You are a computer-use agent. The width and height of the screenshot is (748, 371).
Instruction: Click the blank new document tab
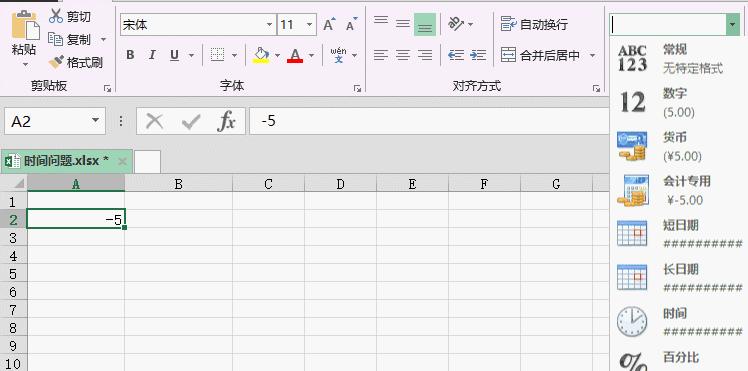pos(147,162)
